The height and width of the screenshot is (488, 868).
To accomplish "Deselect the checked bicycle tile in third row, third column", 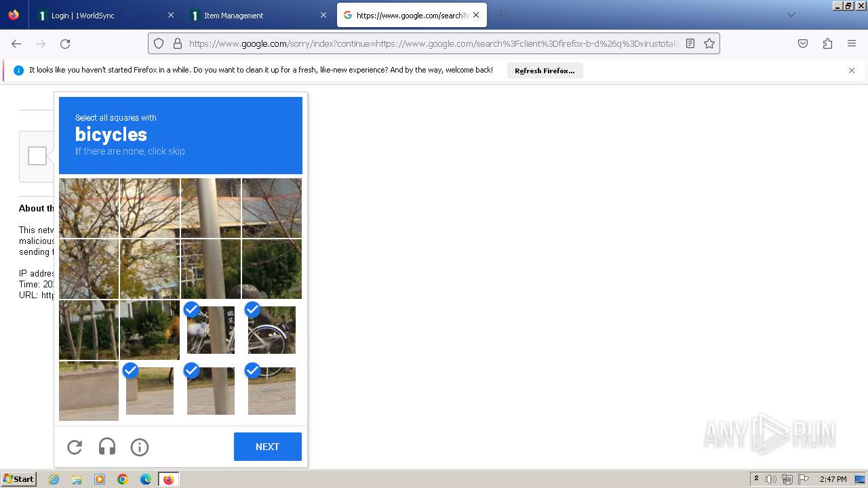I will [211, 330].
